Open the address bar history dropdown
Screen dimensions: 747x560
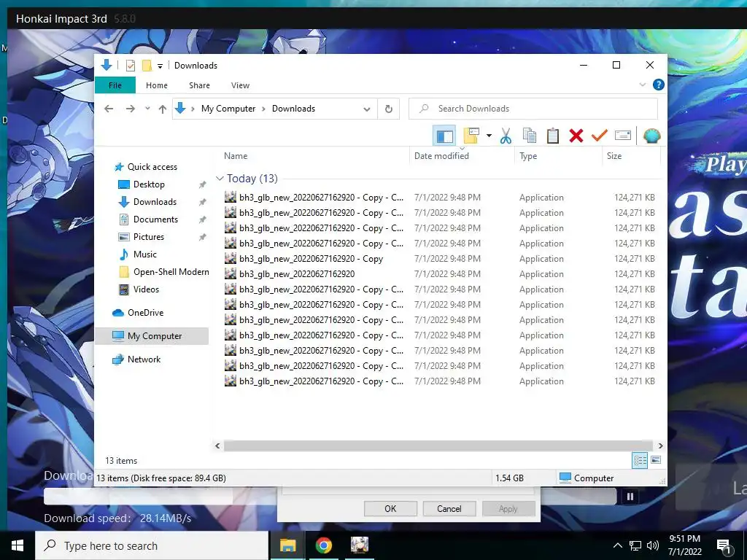[367, 109]
